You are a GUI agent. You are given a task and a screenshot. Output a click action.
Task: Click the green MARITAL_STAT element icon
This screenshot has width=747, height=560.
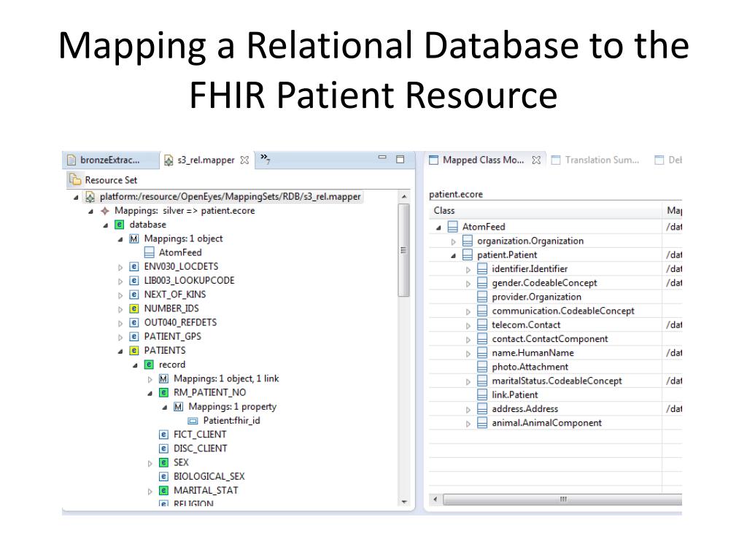[164, 491]
